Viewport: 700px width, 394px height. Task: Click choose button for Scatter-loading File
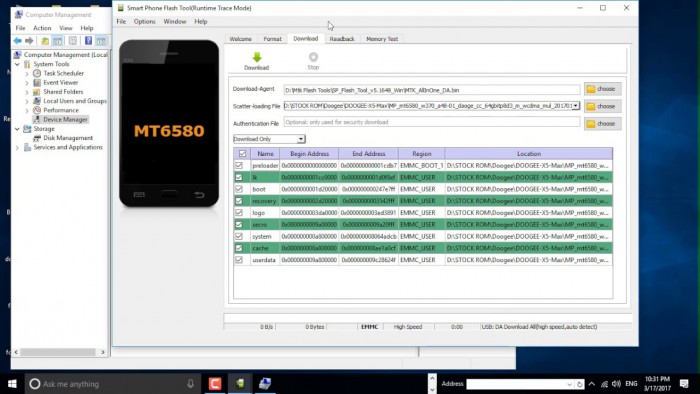tap(602, 106)
